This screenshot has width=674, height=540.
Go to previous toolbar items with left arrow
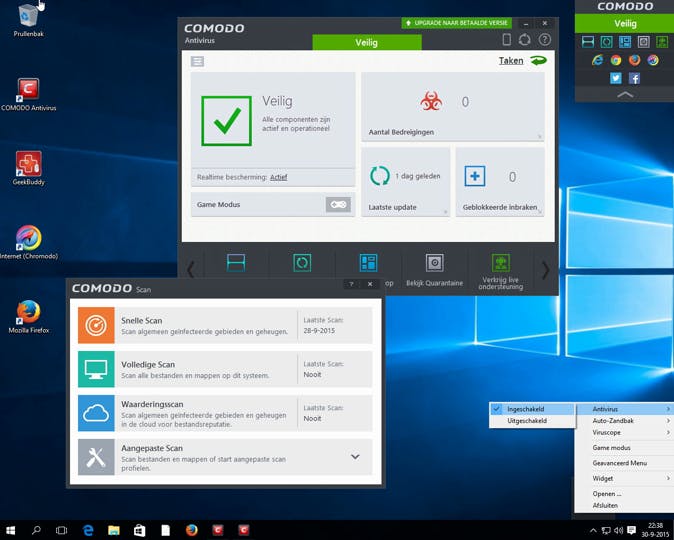click(x=190, y=270)
